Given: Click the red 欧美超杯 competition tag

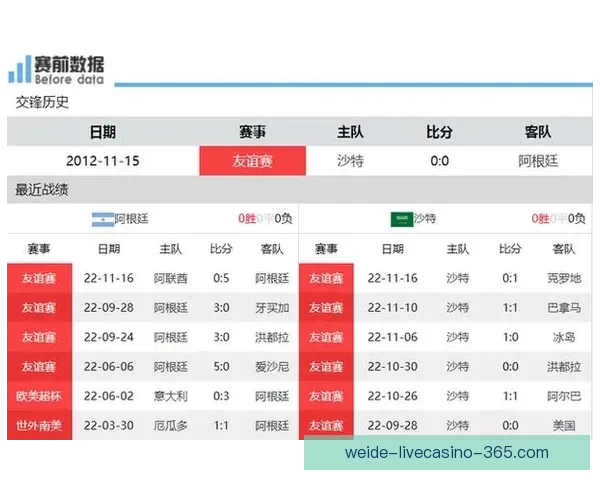Looking at the screenshot, I should tap(39, 396).
